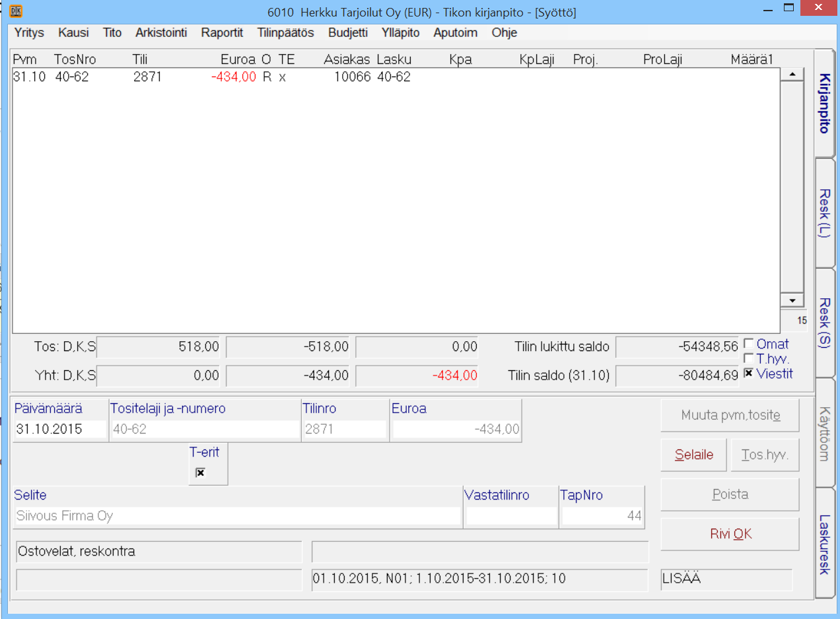Click the red Yht balance -434,00
The width and height of the screenshot is (840, 619).
[x=417, y=376]
